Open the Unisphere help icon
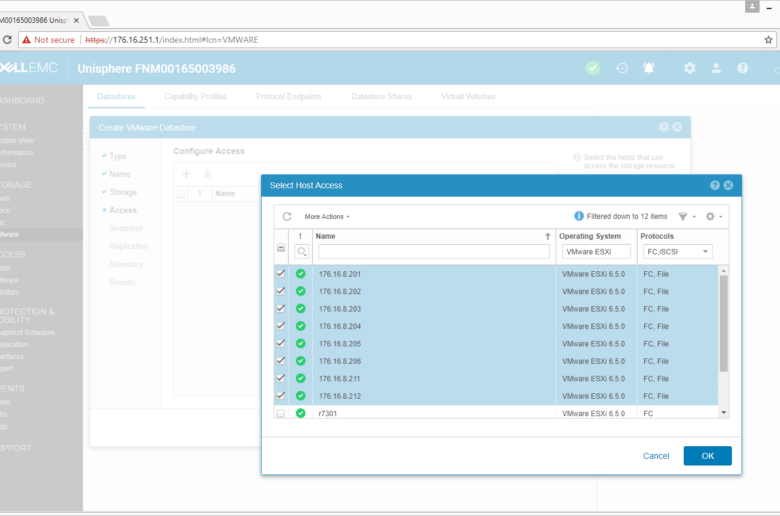 point(743,68)
